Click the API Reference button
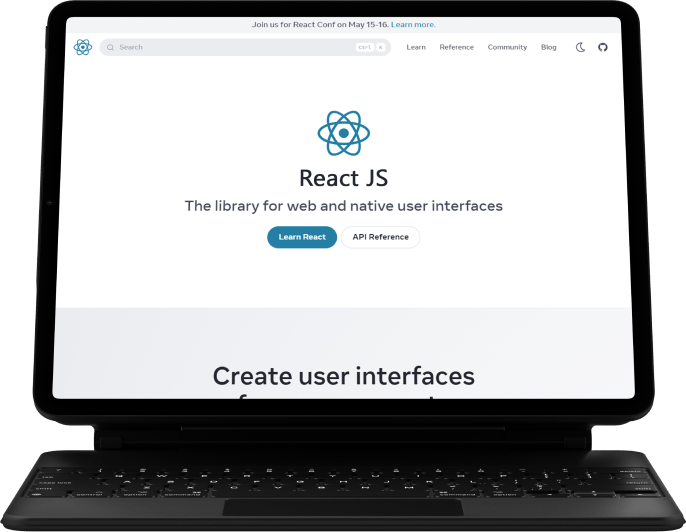This screenshot has height=532, width=686. click(381, 237)
